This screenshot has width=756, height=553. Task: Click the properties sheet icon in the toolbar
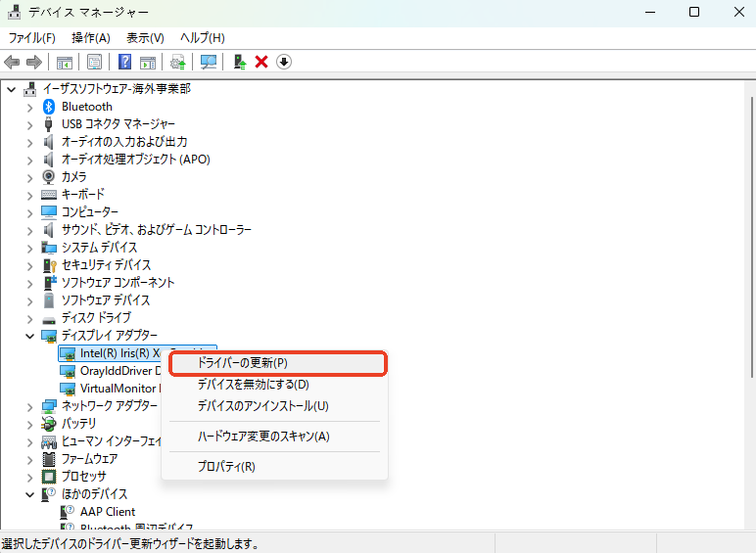94,62
